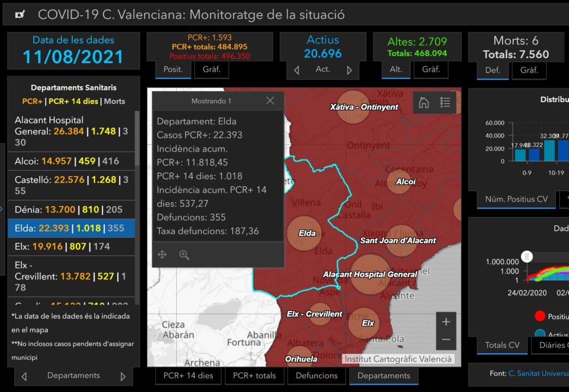Click the Morts: 6 indicator

(x=516, y=41)
